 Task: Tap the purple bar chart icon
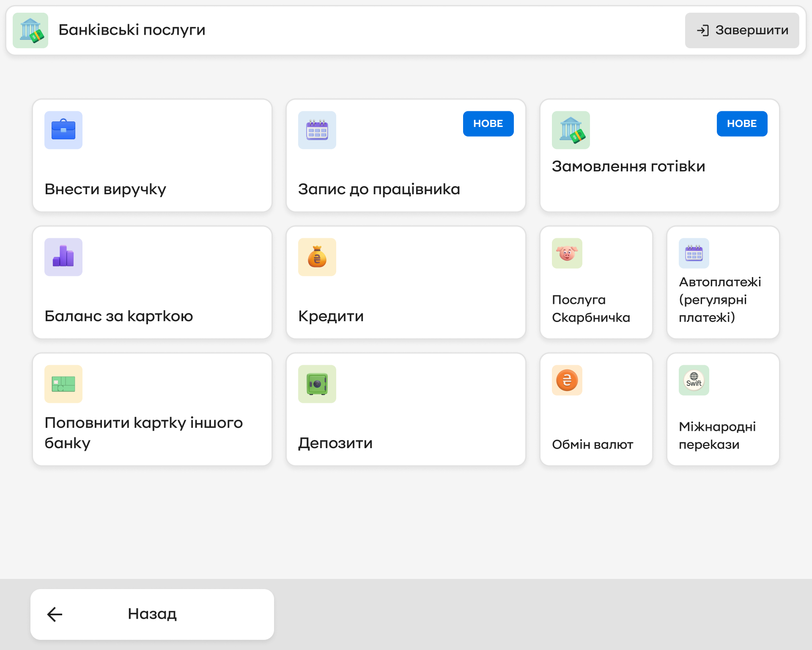[63, 257]
